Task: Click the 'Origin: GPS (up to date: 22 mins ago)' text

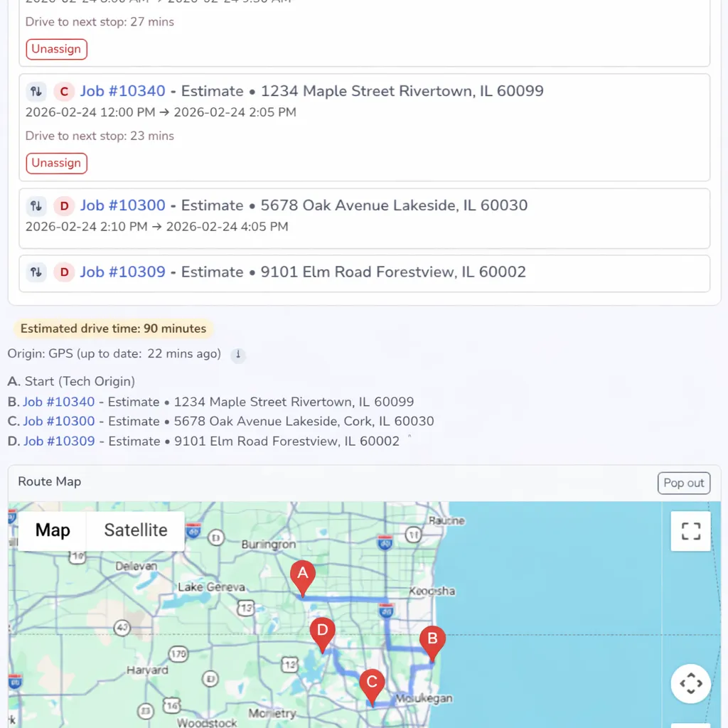Action: pyautogui.click(x=114, y=354)
